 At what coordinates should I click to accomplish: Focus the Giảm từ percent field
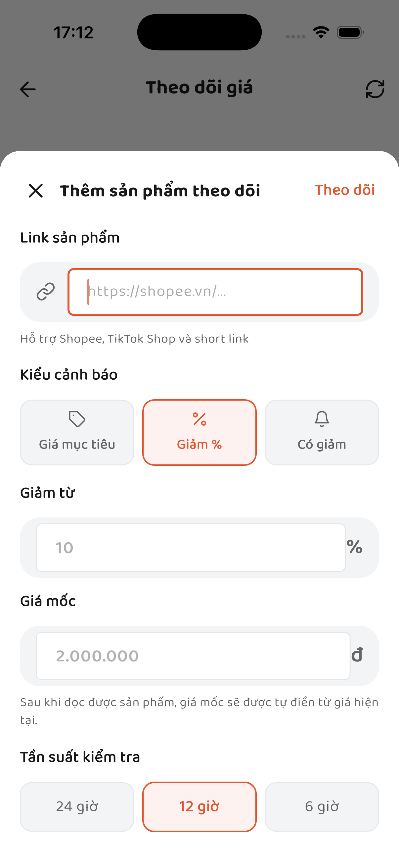[191, 548]
